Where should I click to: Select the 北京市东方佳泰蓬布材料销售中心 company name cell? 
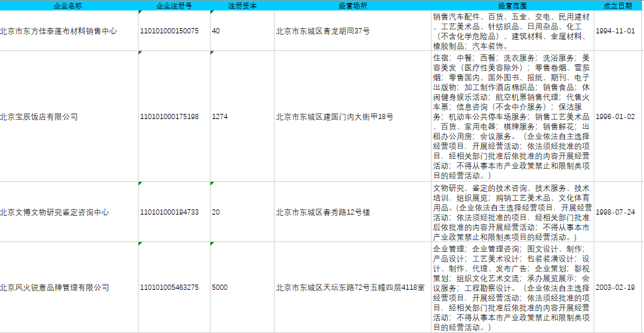[x=59, y=31]
